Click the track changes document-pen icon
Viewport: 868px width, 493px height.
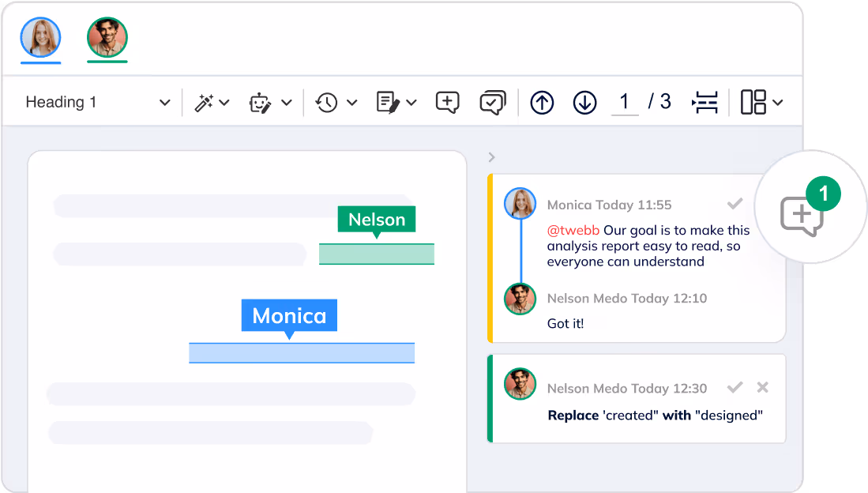pyautogui.click(x=388, y=103)
